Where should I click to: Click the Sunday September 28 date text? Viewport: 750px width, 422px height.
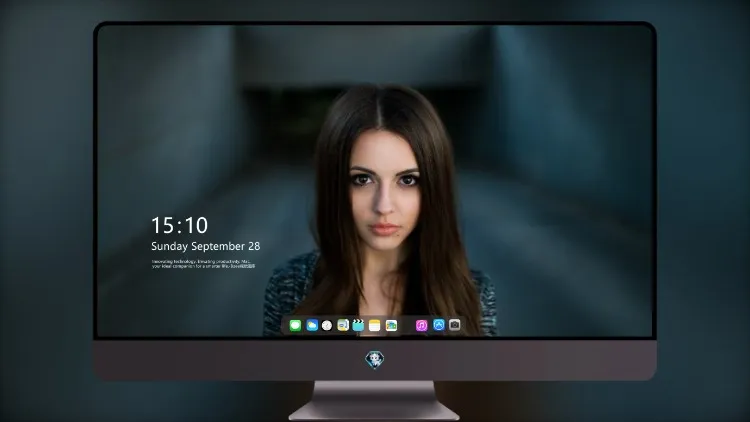pyautogui.click(x=206, y=246)
